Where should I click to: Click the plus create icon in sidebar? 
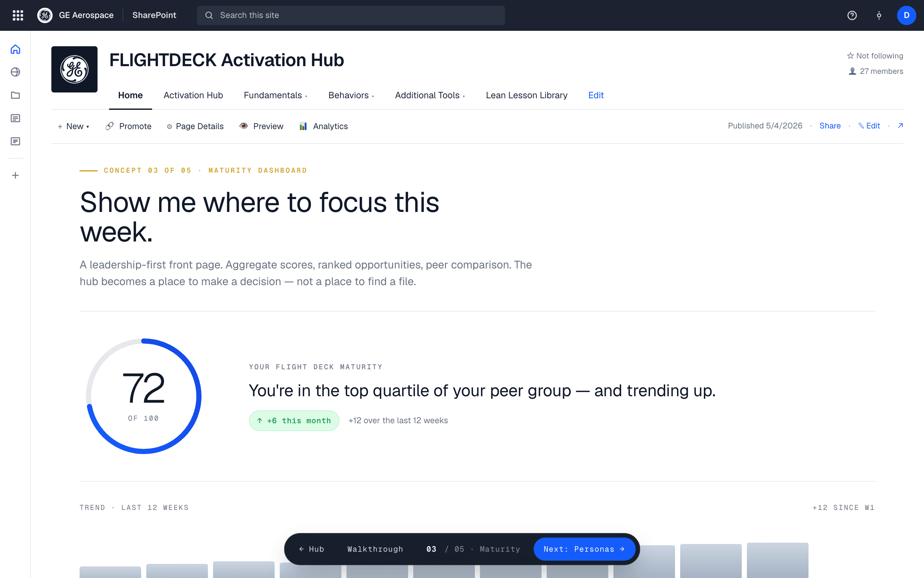click(15, 175)
